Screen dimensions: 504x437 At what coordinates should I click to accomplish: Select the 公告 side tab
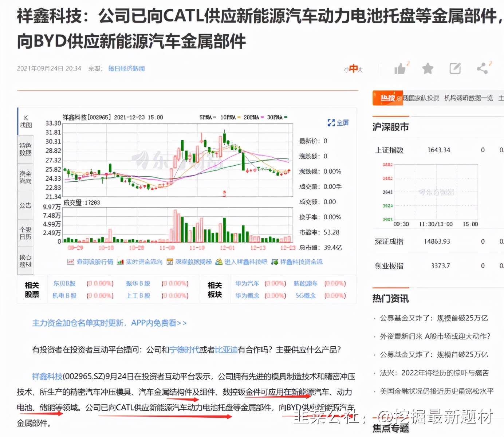25,205
